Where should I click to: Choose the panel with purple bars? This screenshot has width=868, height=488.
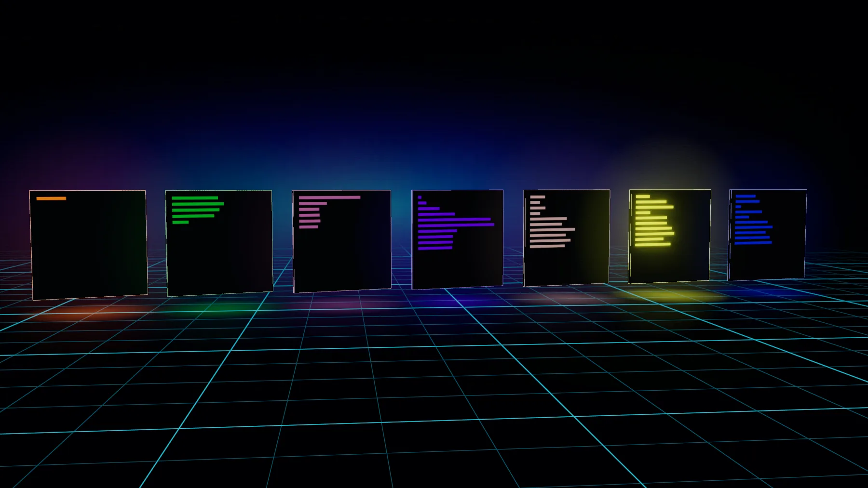pos(458,239)
